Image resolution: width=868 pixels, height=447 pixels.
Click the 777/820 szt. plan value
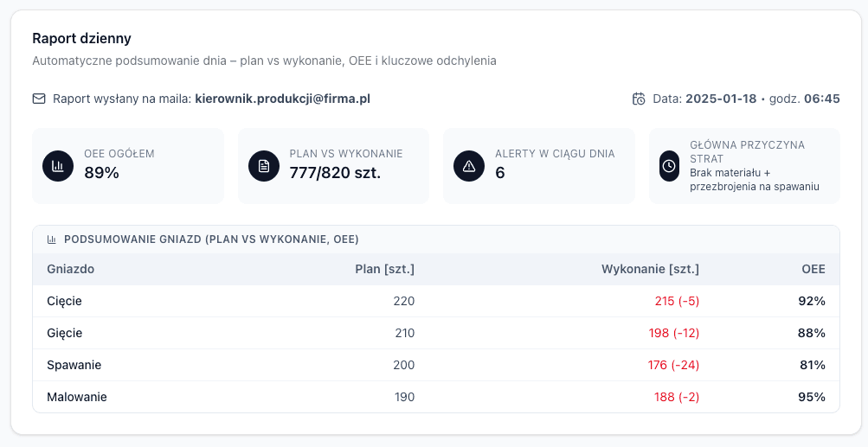(335, 173)
